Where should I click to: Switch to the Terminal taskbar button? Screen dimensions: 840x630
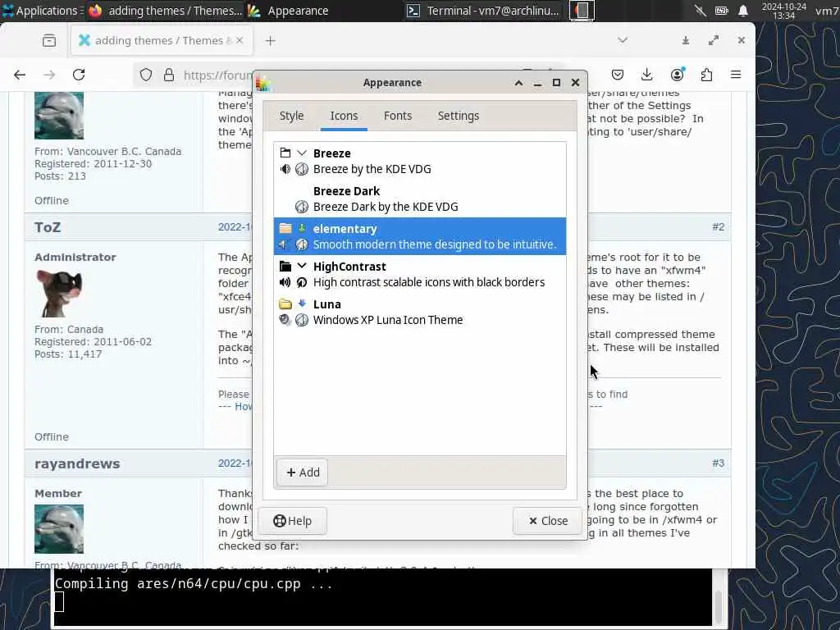(482, 10)
